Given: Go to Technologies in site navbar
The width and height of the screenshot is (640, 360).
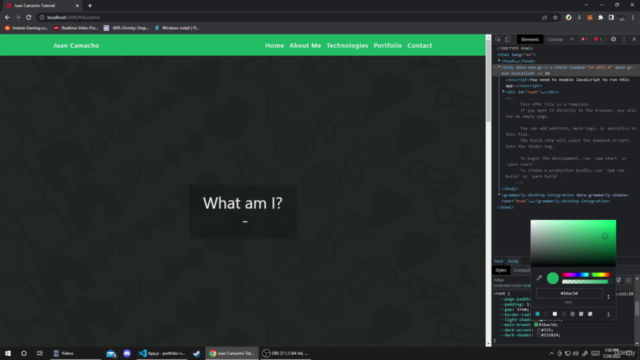Looking at the screenshot, I should coord(347,45).
